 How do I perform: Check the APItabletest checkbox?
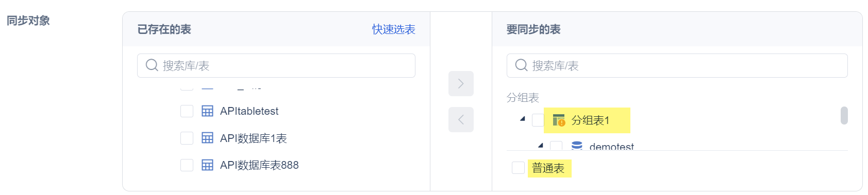click(x=187, y=111)
